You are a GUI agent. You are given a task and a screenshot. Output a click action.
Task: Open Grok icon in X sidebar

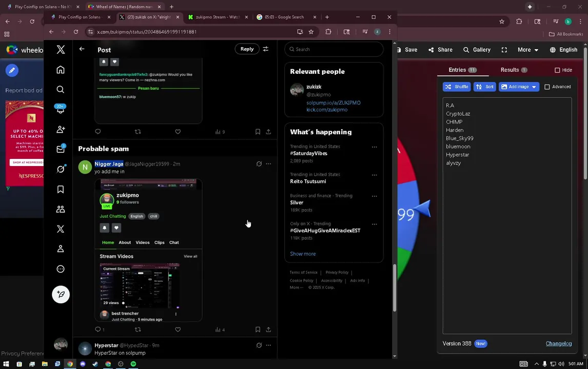(61, 169)
